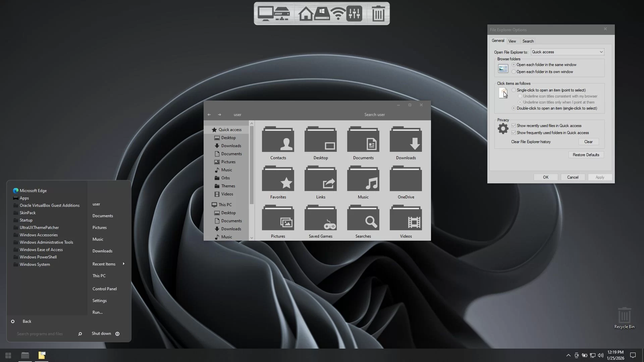Click the volume icon in system tray
This screenshot has width=644, height=362.
coord(600,355)
